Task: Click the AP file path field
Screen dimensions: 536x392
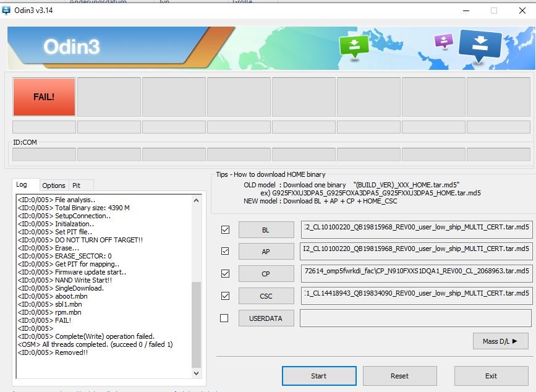Action: point(416,251)
